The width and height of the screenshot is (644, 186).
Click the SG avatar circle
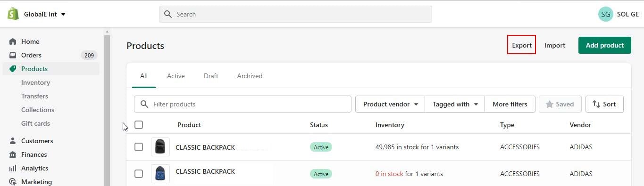click(605, 14)
